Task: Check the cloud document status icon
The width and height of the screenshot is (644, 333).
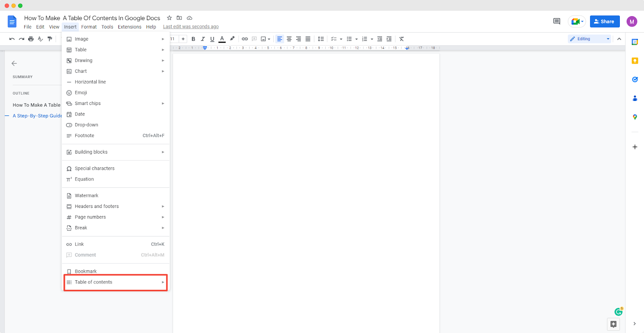Action: coord(190,18)
